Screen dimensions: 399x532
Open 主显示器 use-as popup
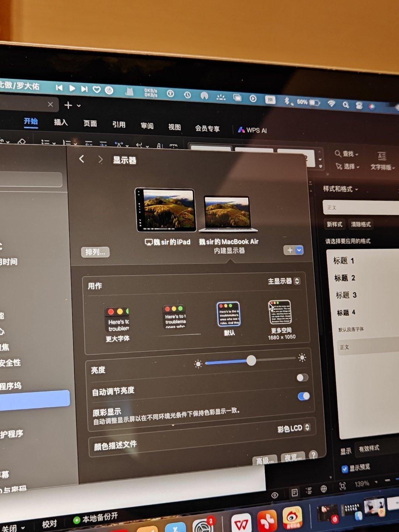[284, 281]
